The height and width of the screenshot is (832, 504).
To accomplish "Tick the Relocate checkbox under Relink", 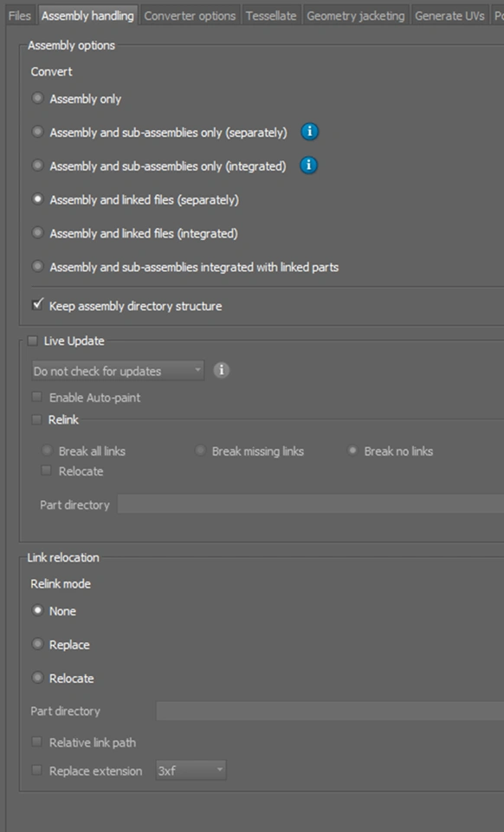I will [x=47, y=471].
